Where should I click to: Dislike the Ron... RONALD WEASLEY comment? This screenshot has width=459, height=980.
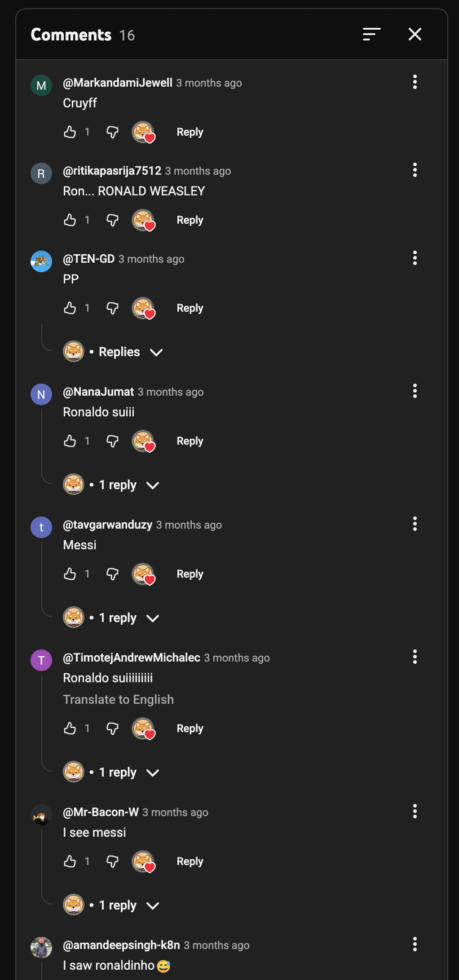(112, 220)
